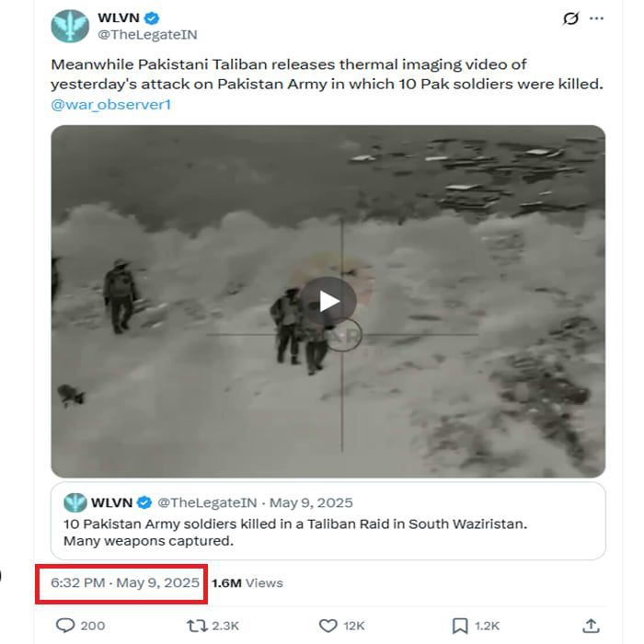Screen dimensions: 644x644
Task: View the 1.6M Views analytics
Action: (x=247, y=582)
